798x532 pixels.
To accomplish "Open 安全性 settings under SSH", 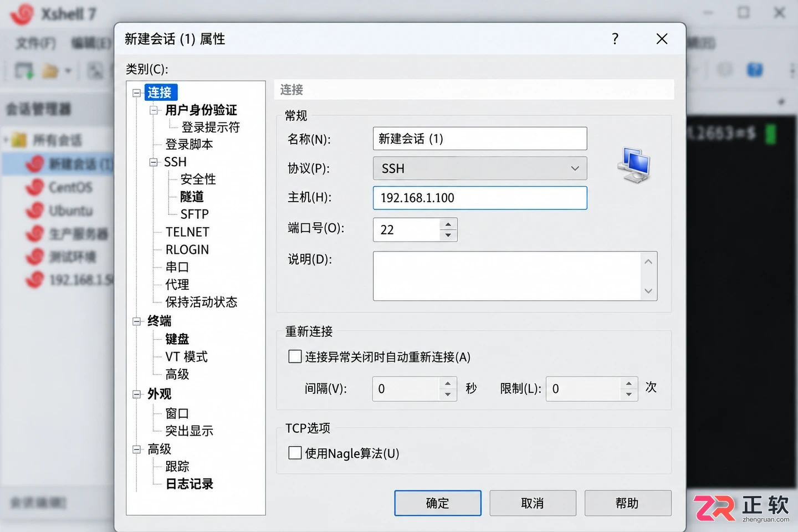I will (198, 179).
